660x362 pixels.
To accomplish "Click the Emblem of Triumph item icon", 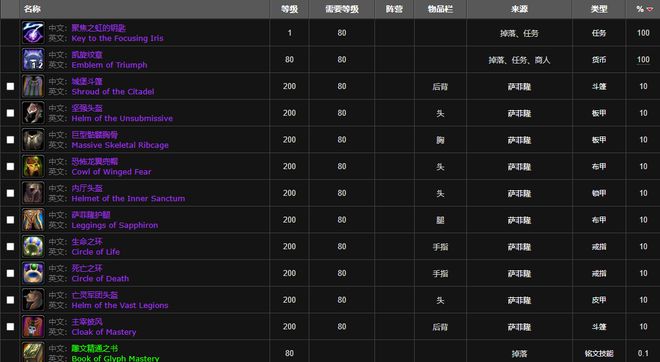I will click(x=33, y=59).
